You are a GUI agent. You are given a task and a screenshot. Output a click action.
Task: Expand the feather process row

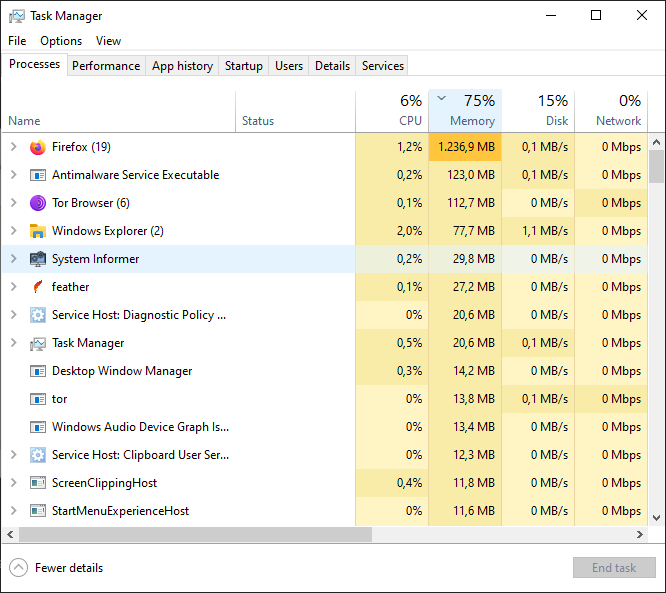tap(14, 287)
